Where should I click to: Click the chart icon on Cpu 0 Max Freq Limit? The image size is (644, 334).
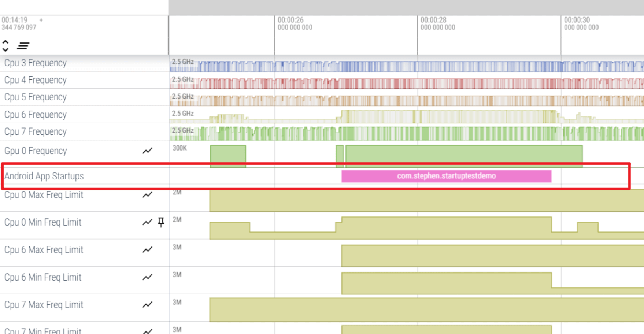[147, 195]
